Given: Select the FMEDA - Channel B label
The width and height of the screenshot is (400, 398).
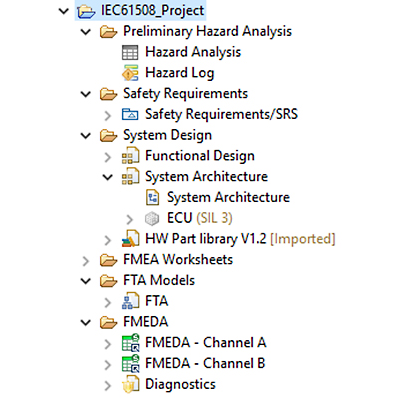Looking at the screenshot, I should pos(205,364).
